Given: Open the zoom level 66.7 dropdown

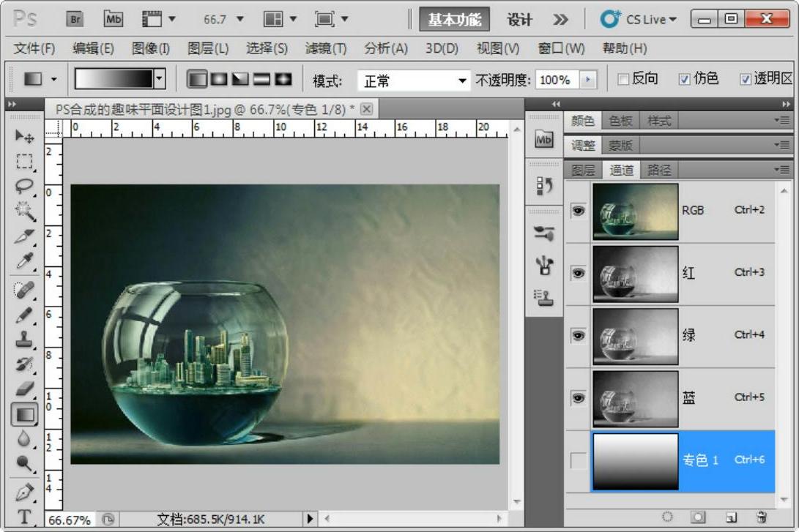Looking at the screenshot, I should pyautogui.click(x=239, y=19).
